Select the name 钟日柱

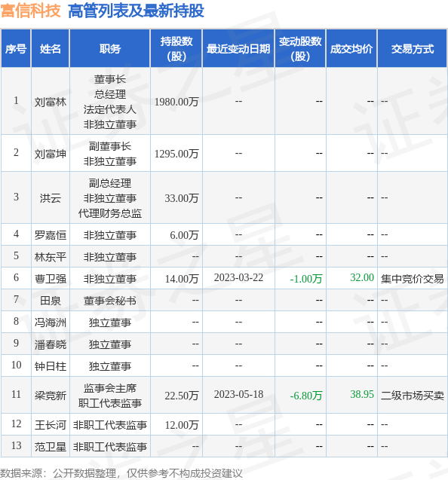tap(51, 366)
